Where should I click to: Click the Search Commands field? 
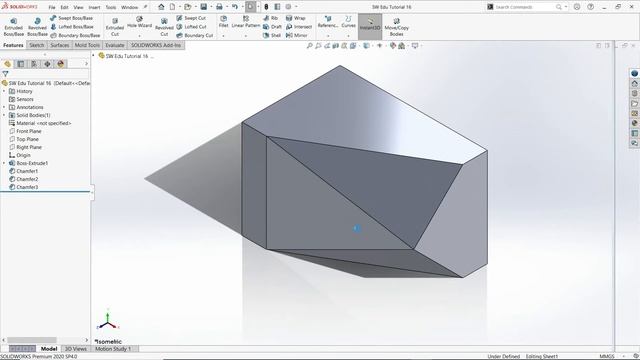click(x=524, y=7)
